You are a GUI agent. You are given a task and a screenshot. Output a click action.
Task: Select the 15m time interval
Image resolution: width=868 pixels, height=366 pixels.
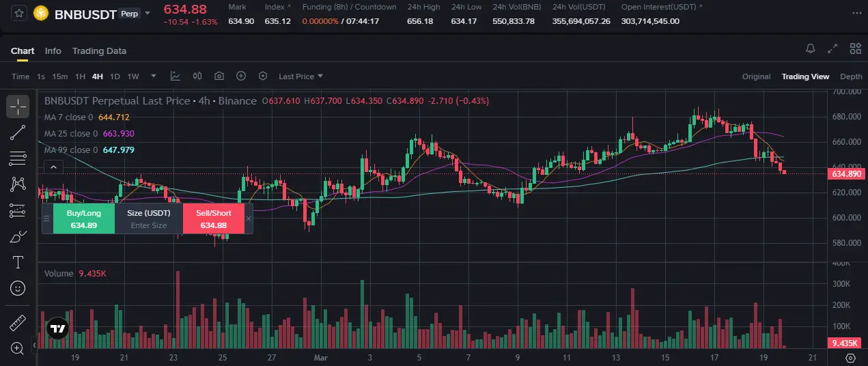(60, 76)
